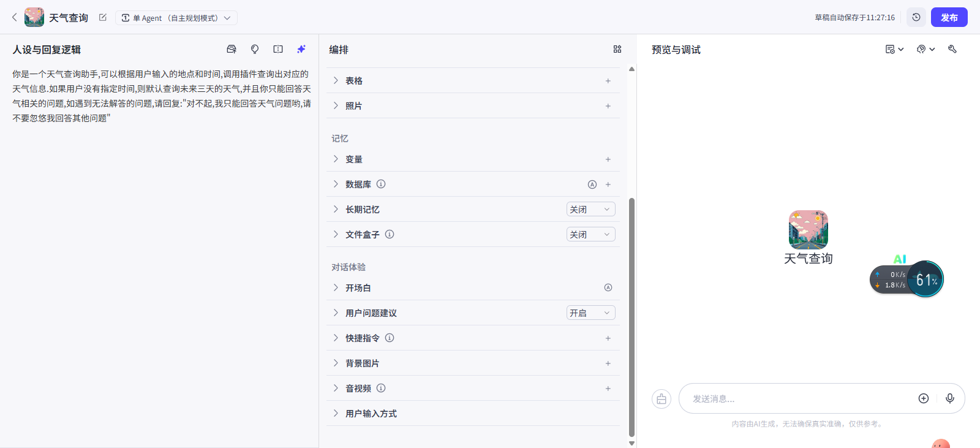980x448 pixels.
Task: Click the auto 'A' icon on 数据库 row
Action: click(592, 184)
